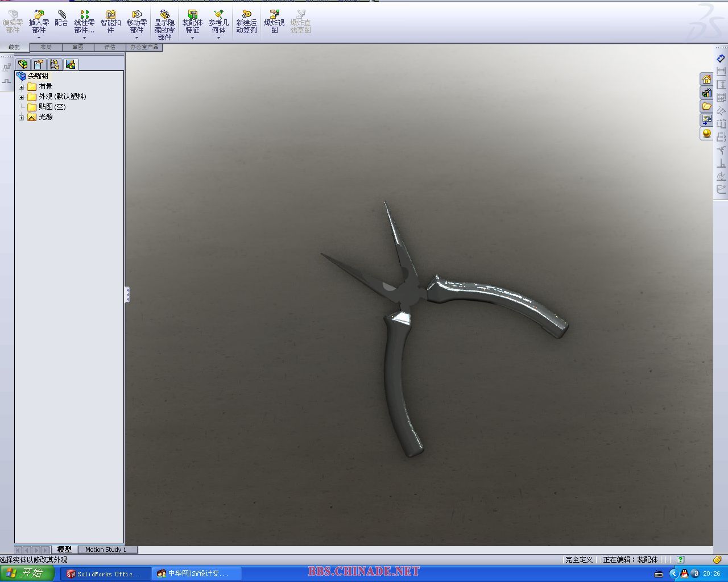The height and width of the screenshot is (582, 728).
Task: Open the Exploded View (爆炸视图) tool
Action: (x=274, y=21)
